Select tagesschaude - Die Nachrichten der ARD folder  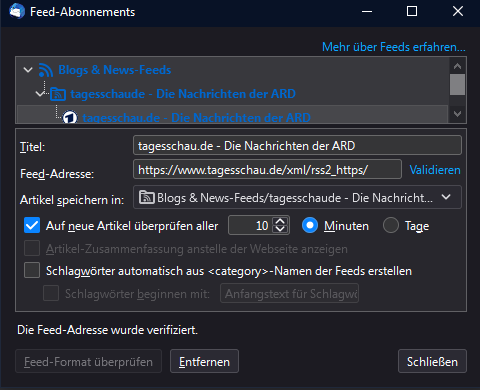(x=233, y=94)
